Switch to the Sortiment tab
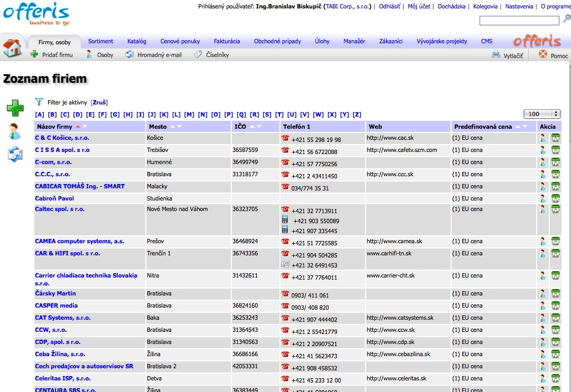571x392 pixels. tap(100, 42)
